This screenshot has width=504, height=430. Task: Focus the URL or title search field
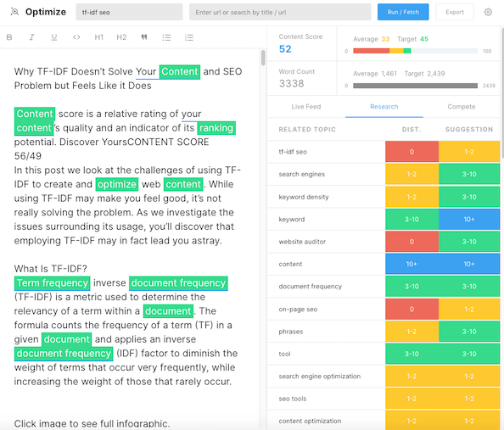[280, 12]
